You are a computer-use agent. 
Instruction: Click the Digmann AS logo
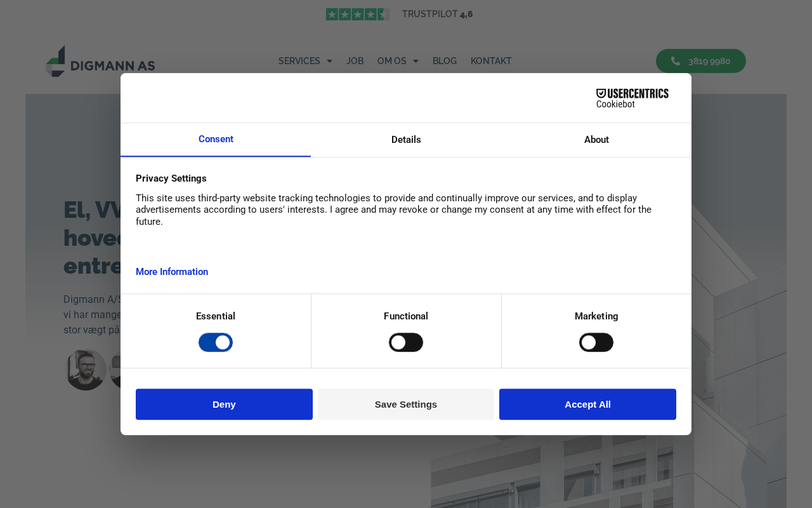point(100,61)
